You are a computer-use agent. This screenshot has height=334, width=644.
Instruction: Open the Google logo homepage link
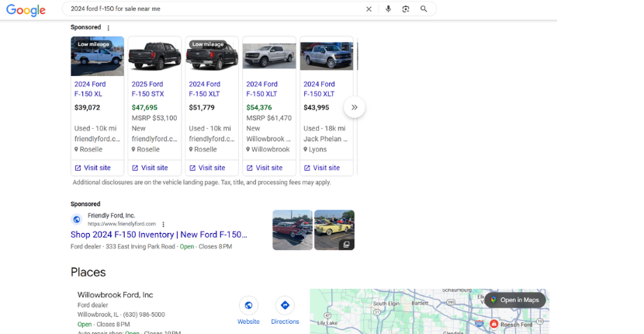(x=26, y=10)
